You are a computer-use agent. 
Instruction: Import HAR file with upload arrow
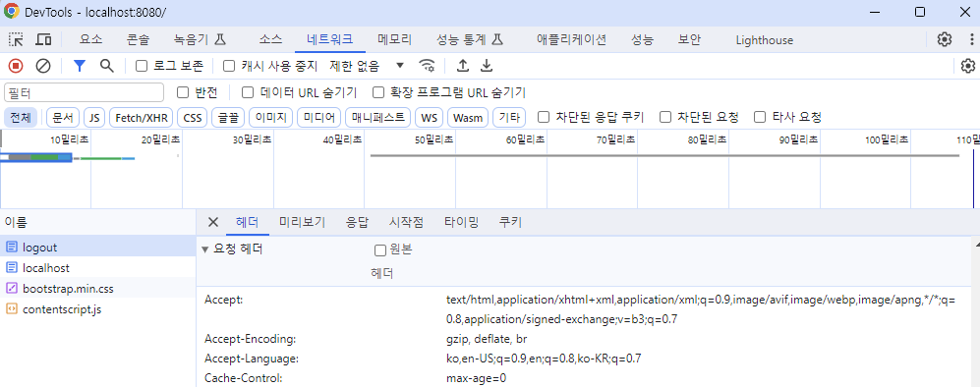[463, 66]
